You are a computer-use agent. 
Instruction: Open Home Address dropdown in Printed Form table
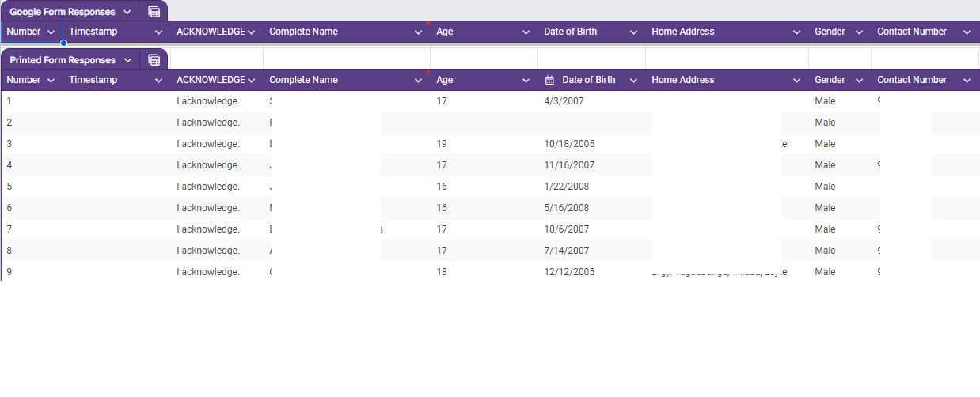[x=797, y=80]
